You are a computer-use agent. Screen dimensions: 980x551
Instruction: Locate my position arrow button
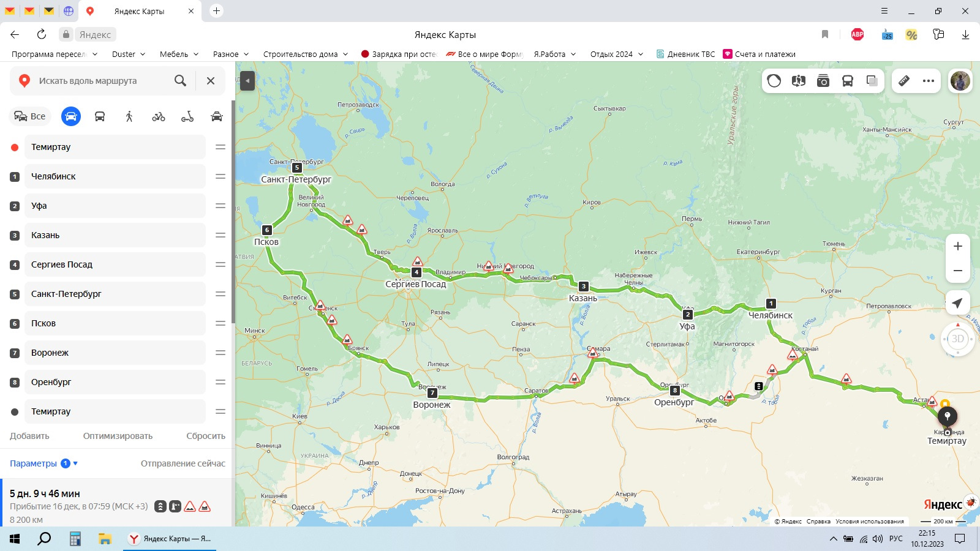[x=958, y=302]
